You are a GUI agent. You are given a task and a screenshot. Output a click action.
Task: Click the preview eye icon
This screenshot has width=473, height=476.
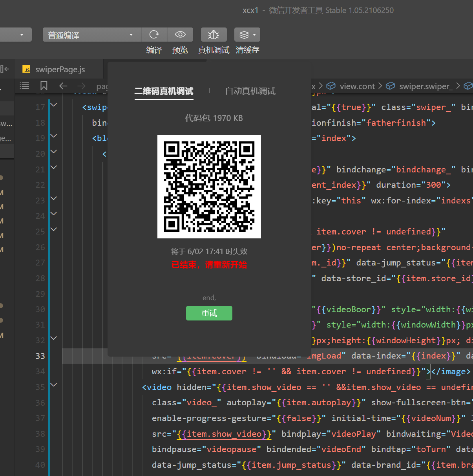click(180, 35)
